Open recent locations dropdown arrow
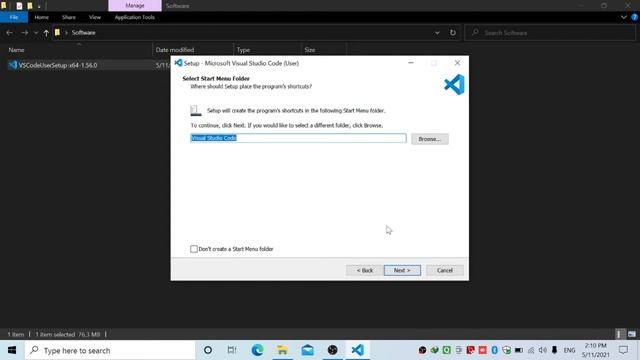 36,33
